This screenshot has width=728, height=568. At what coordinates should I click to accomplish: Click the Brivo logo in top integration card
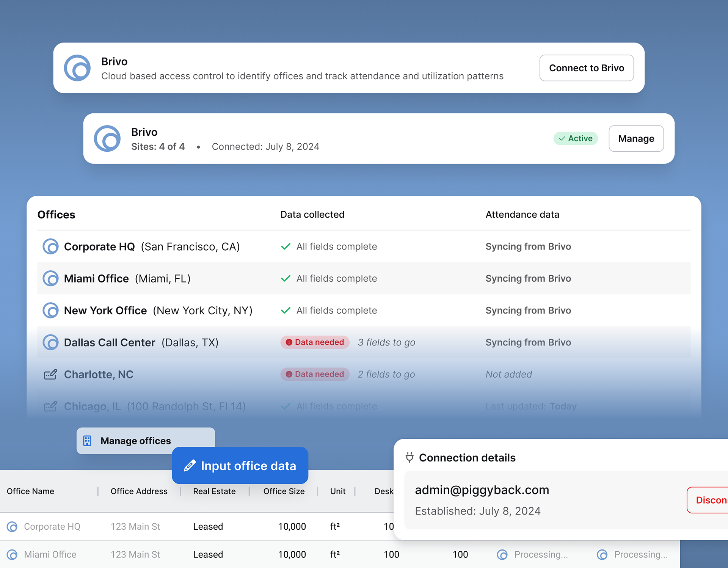(77, 68)
